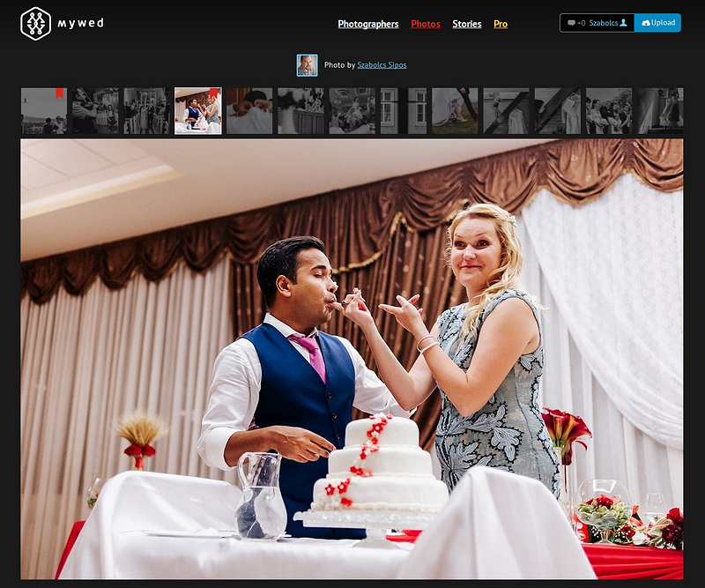
Task: Click the mywed wordmark text
Action: pyautogui.click(x=80, y=23)
